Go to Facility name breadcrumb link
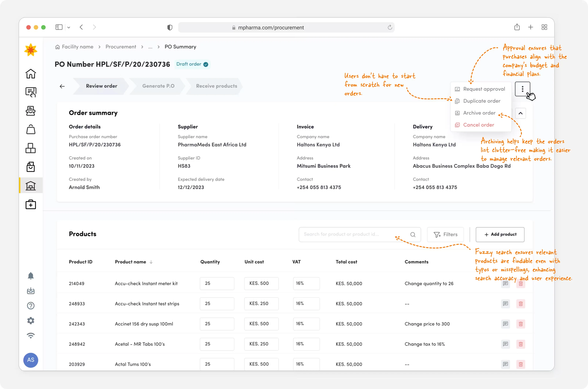This screenshot has width=588, height=389. [74, 47]
